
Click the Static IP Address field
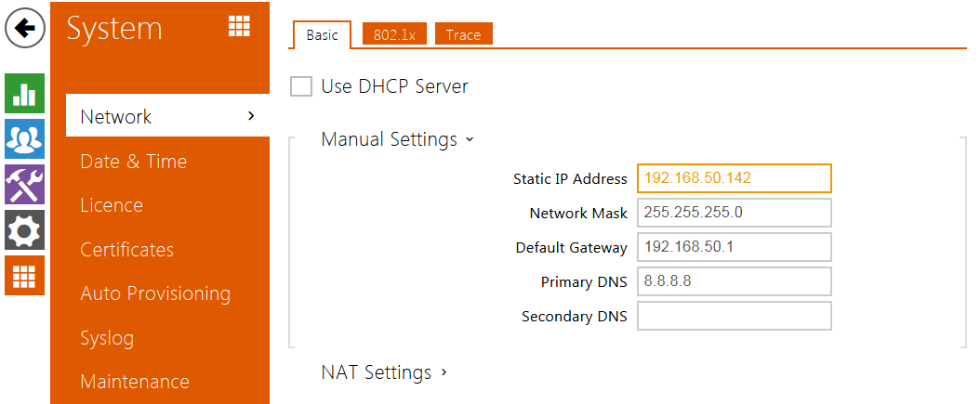pyautogui.click(x=735, y=178)
